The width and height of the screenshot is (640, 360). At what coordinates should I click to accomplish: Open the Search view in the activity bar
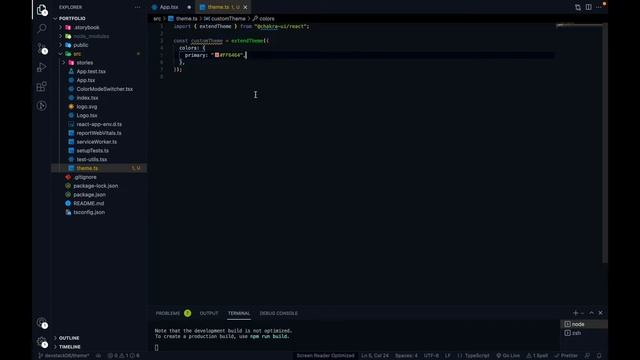point(42,29)
